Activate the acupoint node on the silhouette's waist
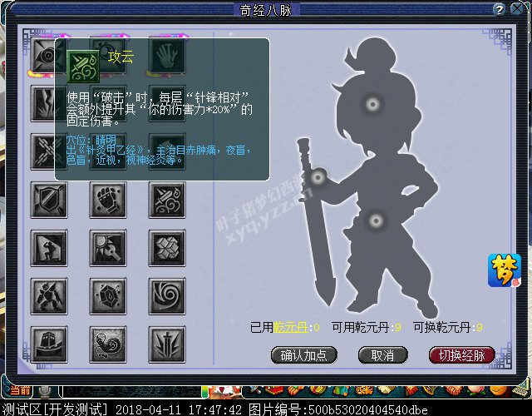 pyautogui.click(x=376, y=221)
